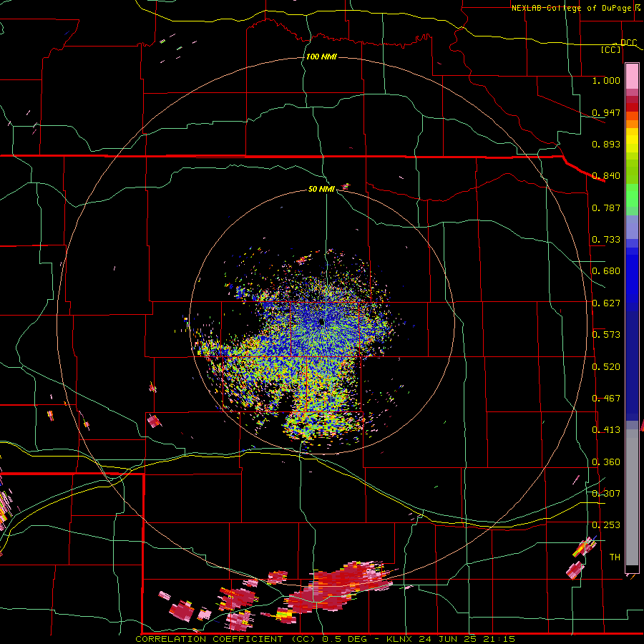The width and height of the screenshot is (644, 644).
Task: Select the 0.947 scale value
Action: pos(606,112)
